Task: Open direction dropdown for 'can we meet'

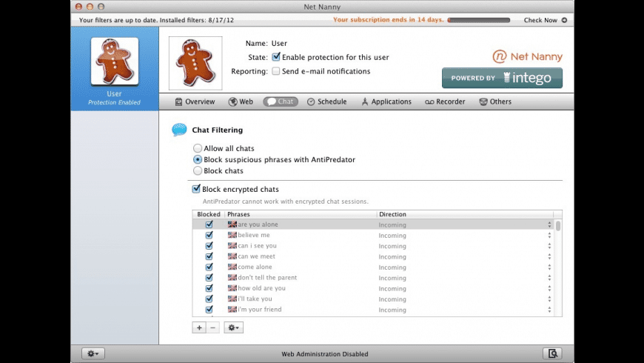Action: pos(549,256)
